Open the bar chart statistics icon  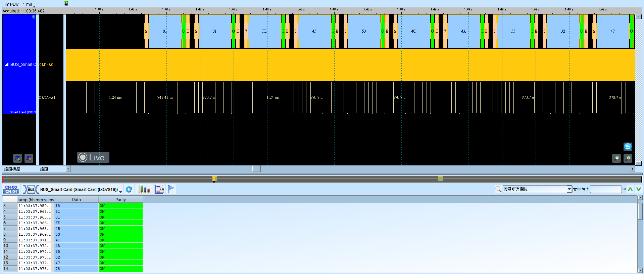pyautogui.click(x=144, y=189)
